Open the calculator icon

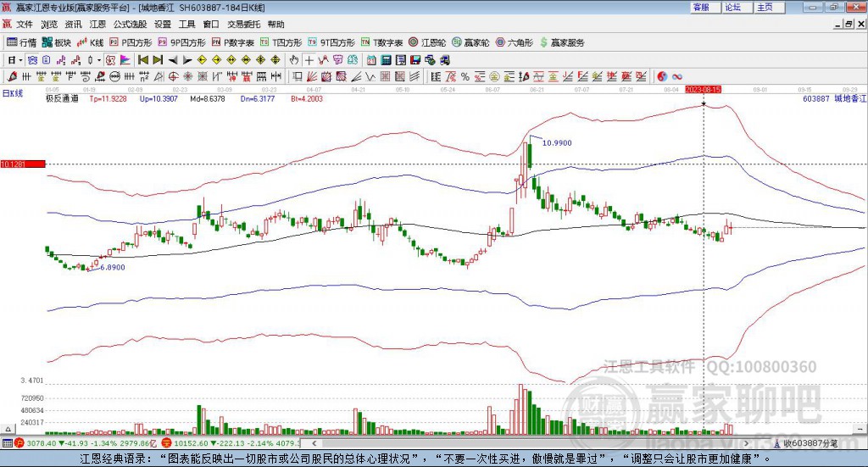point(387,60)
